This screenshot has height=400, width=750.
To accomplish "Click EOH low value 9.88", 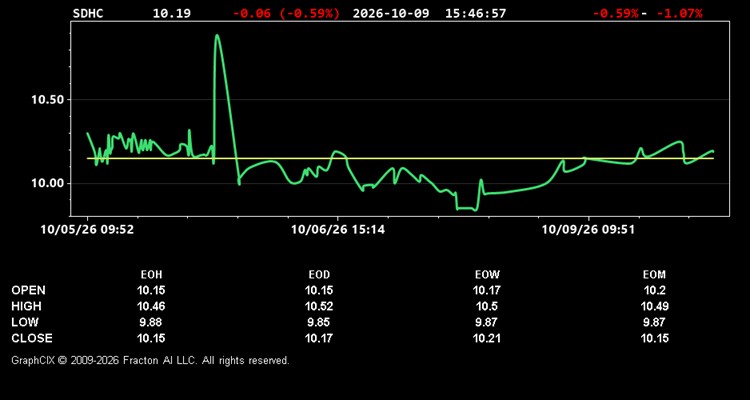I will point(151,322).
